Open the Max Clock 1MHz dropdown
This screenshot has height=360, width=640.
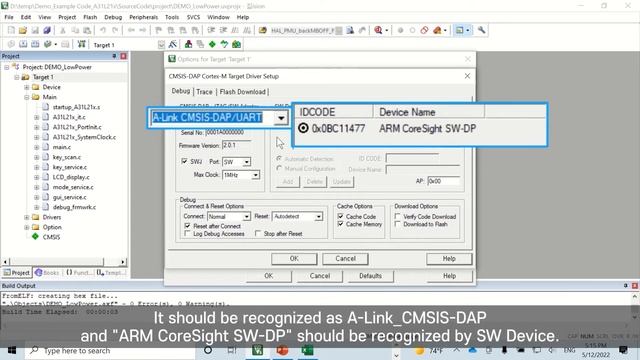coord(255,175)
